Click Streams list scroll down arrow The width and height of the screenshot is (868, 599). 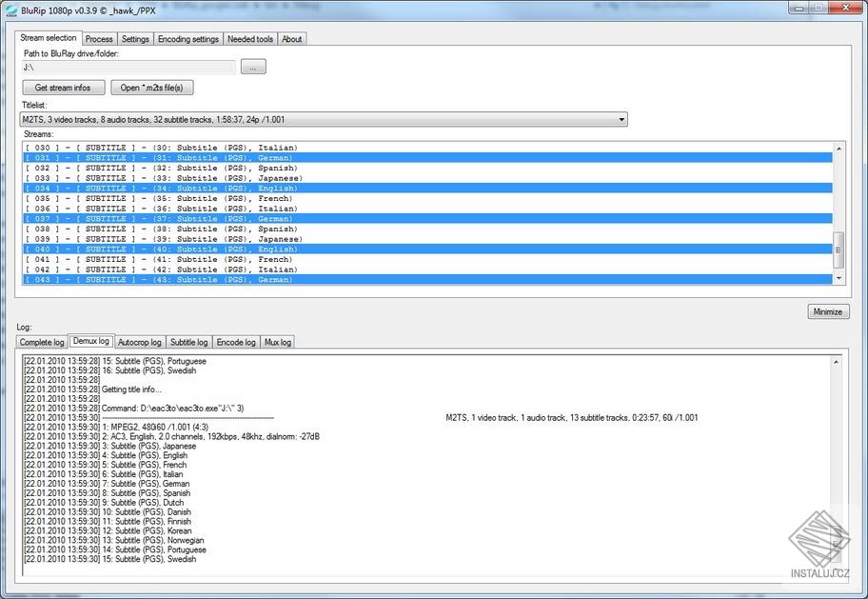[838, 278]
